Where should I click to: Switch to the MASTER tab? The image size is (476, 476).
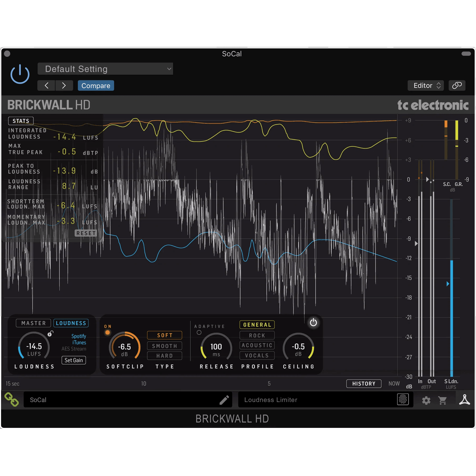tap(33, 323)
